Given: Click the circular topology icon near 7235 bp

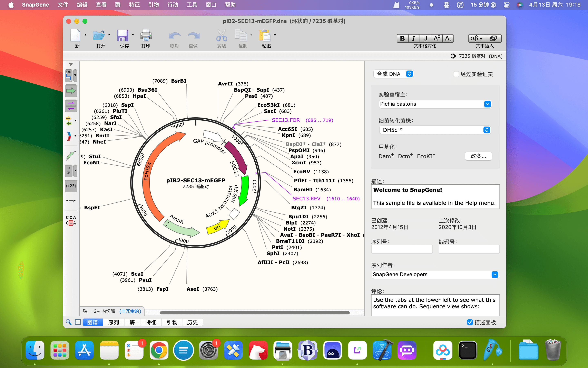Looking at the screenshot, I should (453, 56).
